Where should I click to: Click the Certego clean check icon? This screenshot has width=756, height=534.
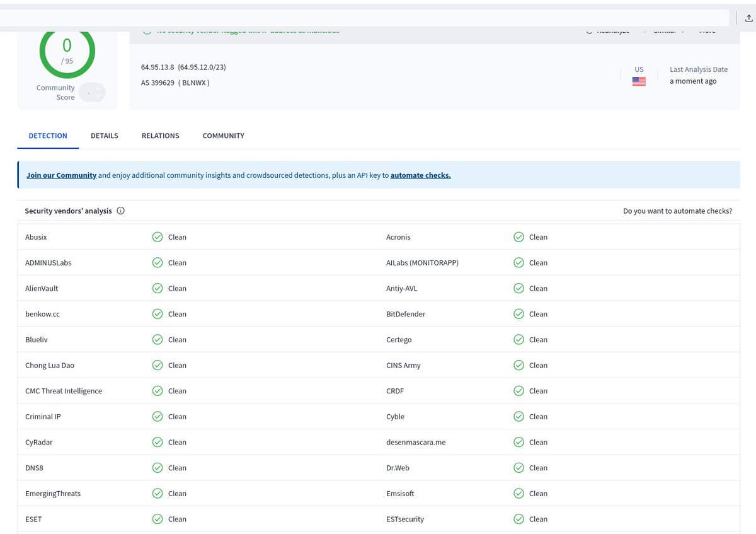[x=518, y=340]
